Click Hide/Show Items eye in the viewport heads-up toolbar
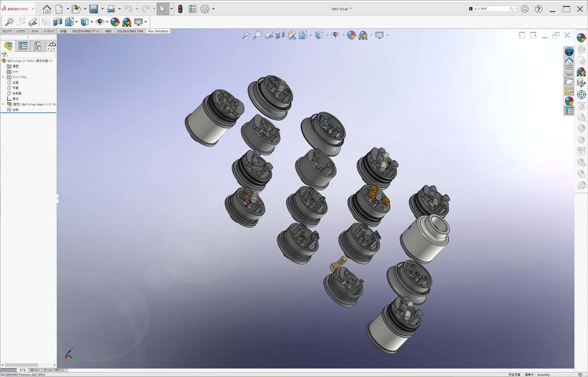Screen dimensions: 588x377 (335, 35)
